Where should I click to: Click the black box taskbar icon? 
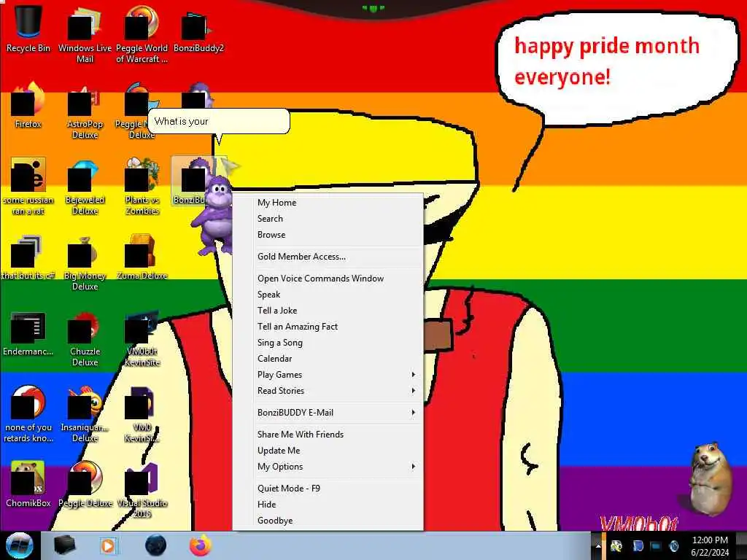coord(64,545)
